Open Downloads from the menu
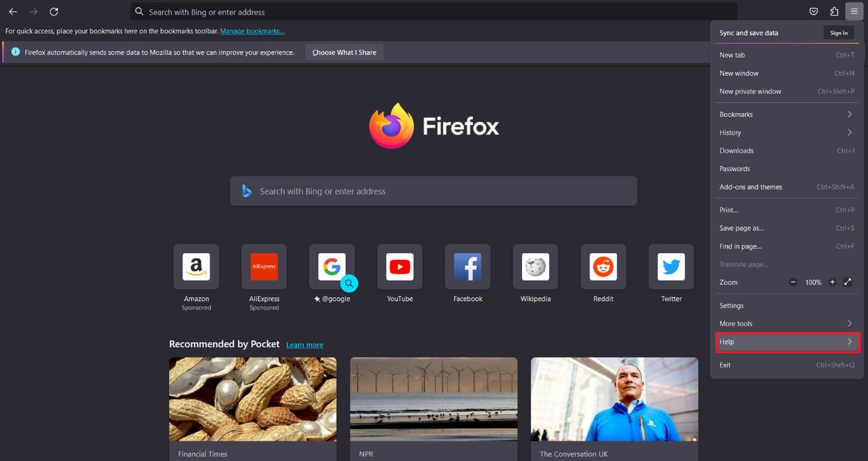Viewport: 868px width, 461px height. point(787,151)
